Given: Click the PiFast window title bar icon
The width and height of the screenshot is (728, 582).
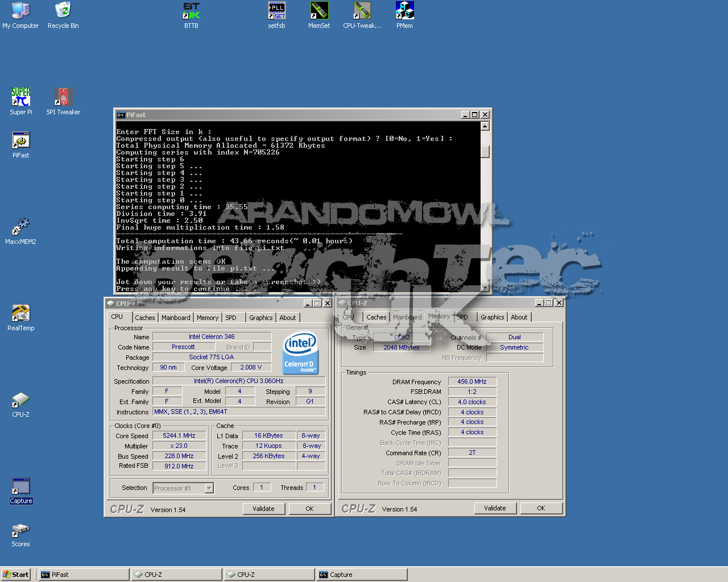Looking at the screenshot, I should (121, 115).
